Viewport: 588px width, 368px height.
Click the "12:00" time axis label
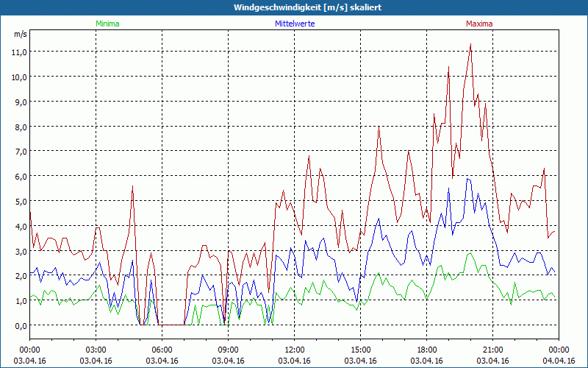click(295, 350)
